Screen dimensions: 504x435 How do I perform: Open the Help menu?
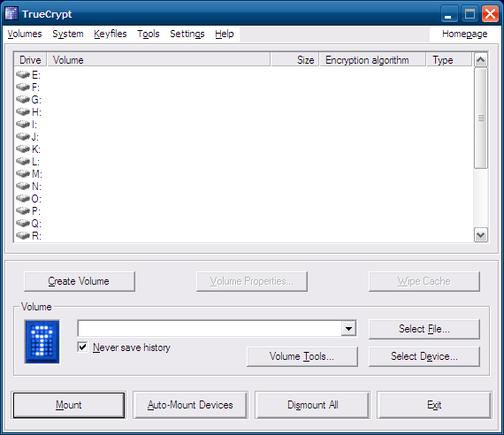(225, 34)
